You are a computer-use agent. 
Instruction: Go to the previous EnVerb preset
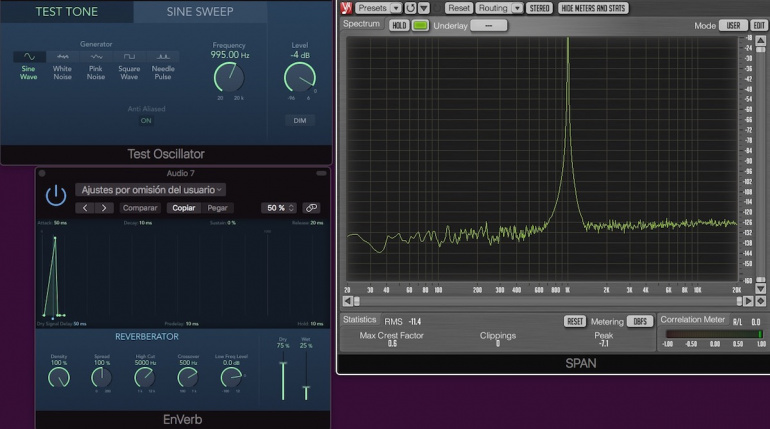click(85, 208)
